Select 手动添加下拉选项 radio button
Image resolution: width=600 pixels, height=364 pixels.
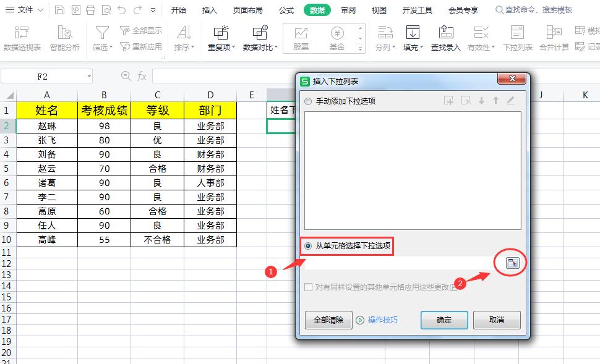pos(308,101)
